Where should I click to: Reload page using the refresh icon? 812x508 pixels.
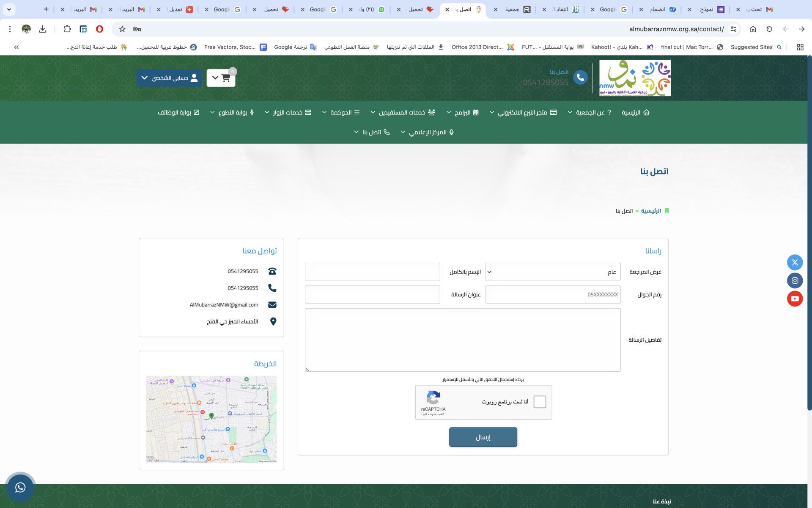pyautogui.click(x=769, y=29)
